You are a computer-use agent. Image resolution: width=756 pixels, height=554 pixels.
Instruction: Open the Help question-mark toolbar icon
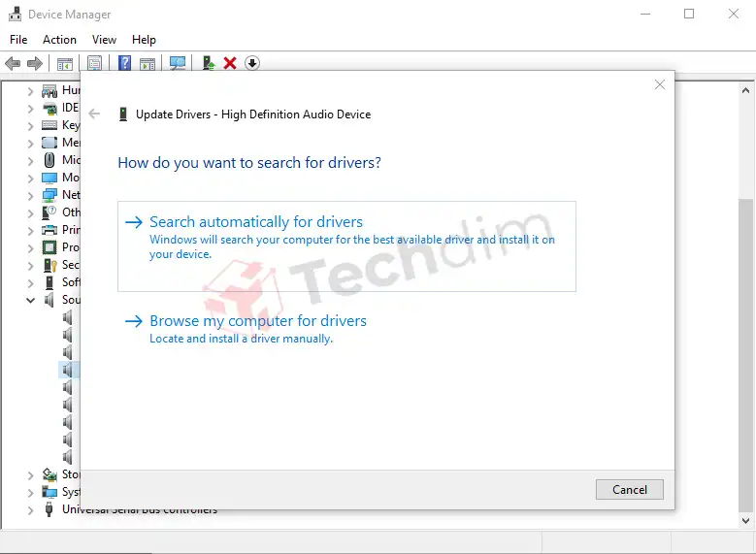(x=124, y=63)
